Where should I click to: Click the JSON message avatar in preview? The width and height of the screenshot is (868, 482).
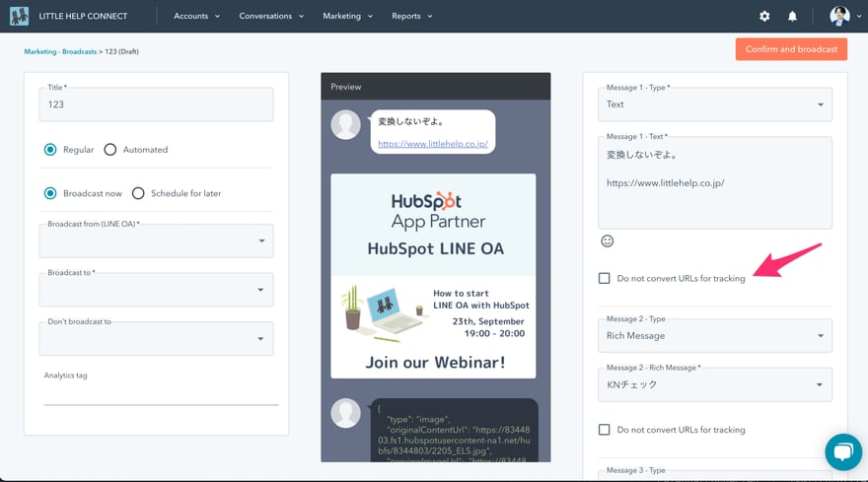point(345,413)
